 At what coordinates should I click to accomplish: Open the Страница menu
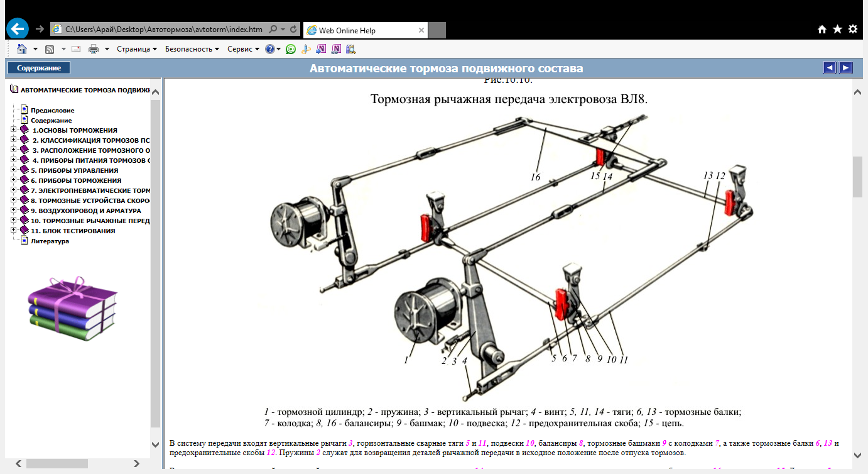[137, 48]
